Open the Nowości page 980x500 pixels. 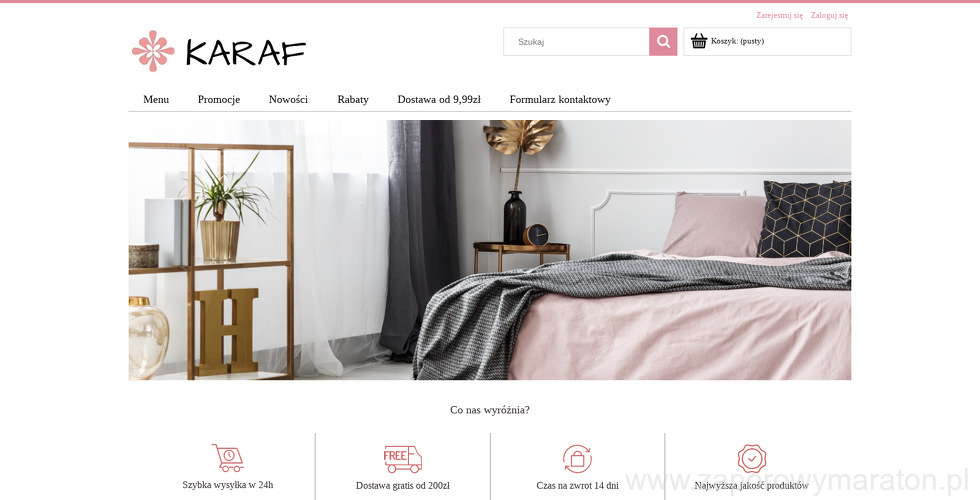click(x=288, y=99)
